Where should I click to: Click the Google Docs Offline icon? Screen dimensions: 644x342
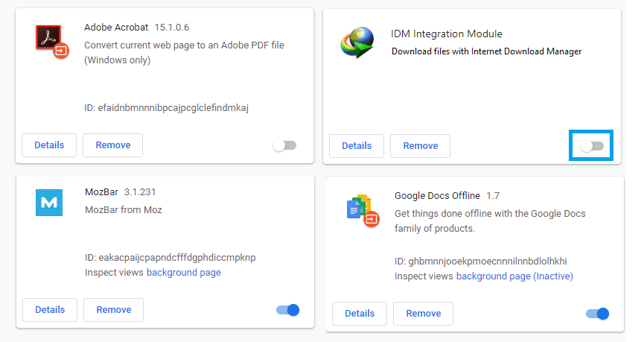point(363,210)
